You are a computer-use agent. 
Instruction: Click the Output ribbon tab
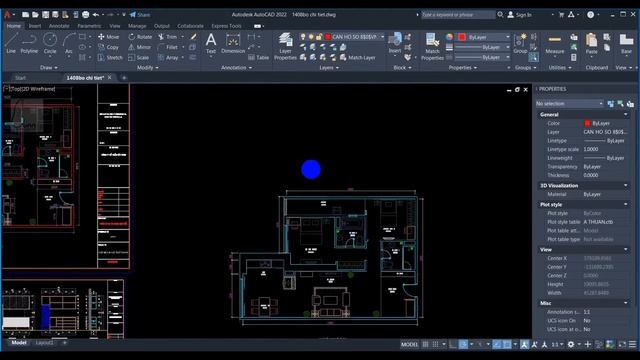coord(162,26)
